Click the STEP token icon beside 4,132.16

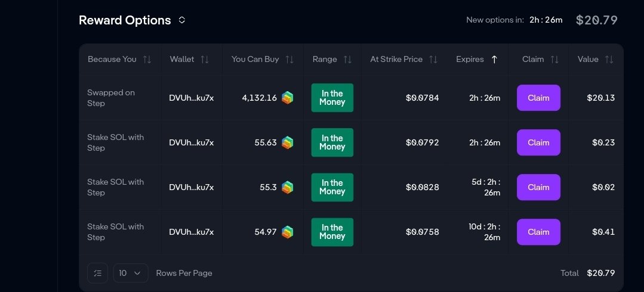288,98
